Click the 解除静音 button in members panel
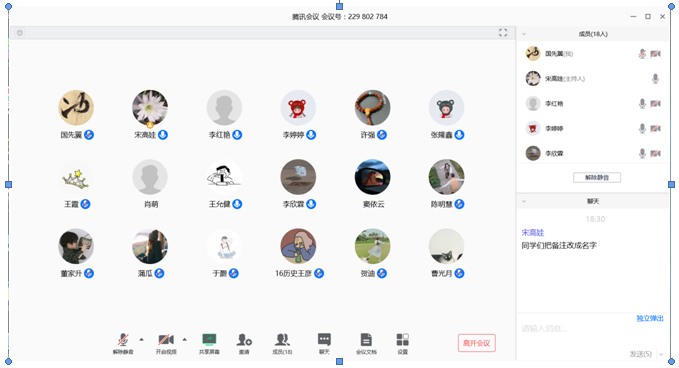Screen dimensions: 679x368 (597, 178)
